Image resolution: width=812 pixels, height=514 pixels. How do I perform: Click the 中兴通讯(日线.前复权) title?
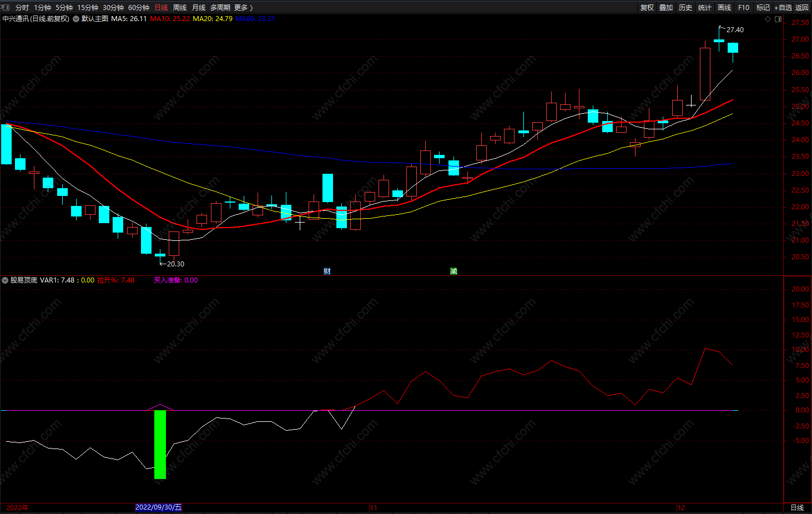36,19
